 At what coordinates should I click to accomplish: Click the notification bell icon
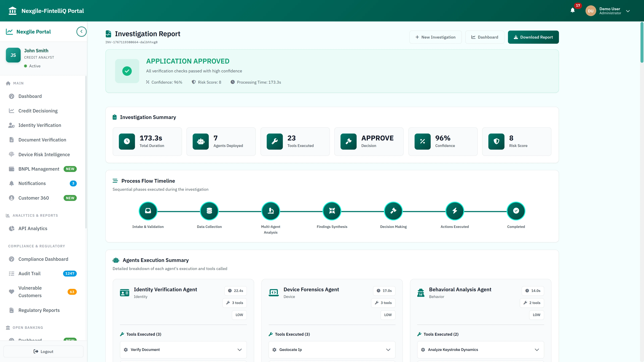coord(573,11)
